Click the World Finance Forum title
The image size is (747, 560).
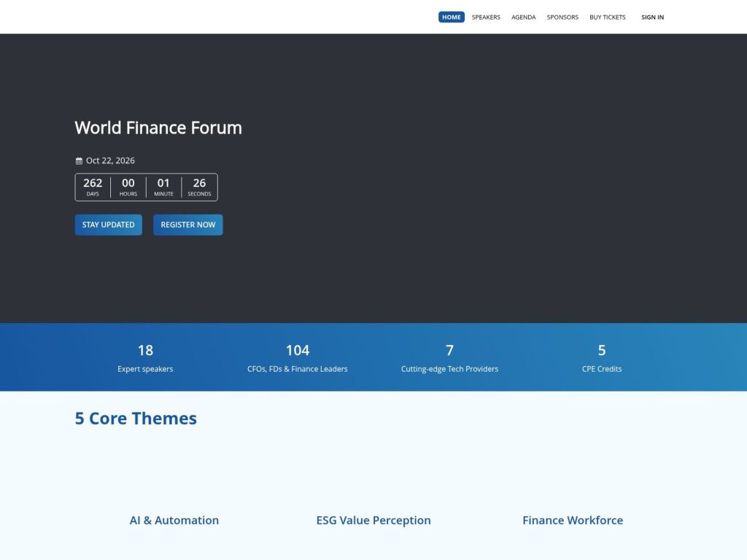158,128
